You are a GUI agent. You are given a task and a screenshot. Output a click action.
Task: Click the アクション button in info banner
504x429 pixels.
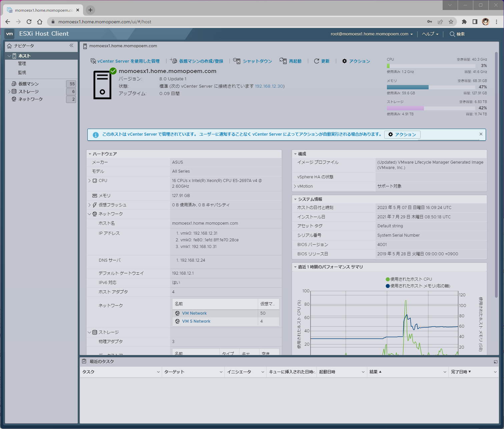click(x=402, y=134)
